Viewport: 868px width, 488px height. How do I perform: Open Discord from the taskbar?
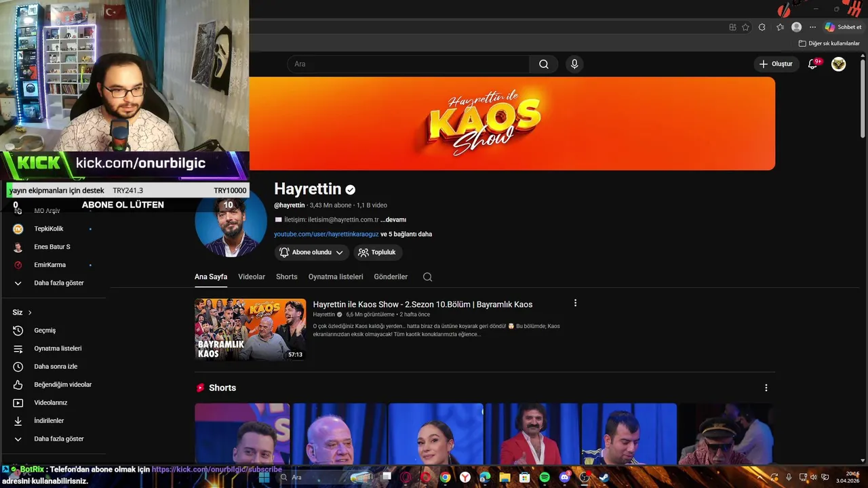(x=565, y=477)
